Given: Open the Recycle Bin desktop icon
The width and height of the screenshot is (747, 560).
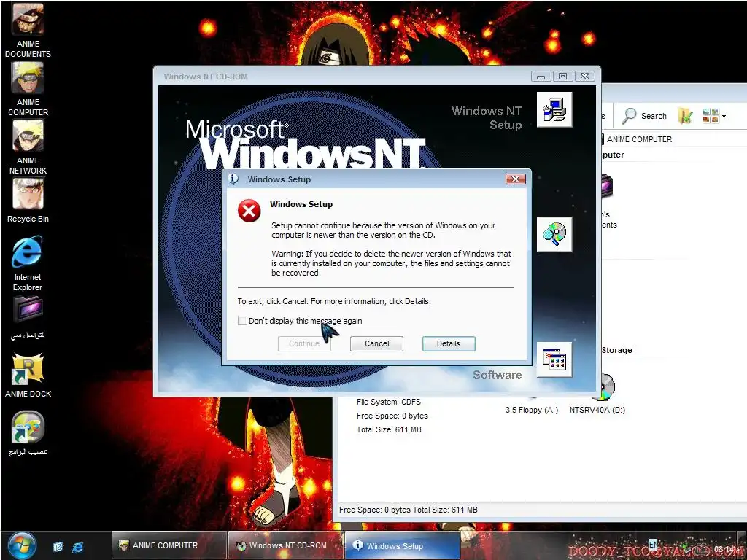Looking at the screenshot, I should pyautogui.click(x=28, y=201).
